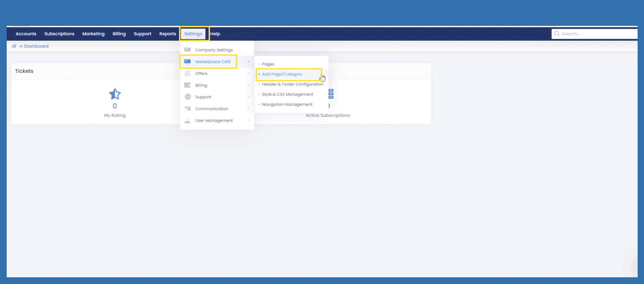Click the home icon in breadcrumb
The width and height of the screenshot is (644, 284).
(x=14, y=46)
